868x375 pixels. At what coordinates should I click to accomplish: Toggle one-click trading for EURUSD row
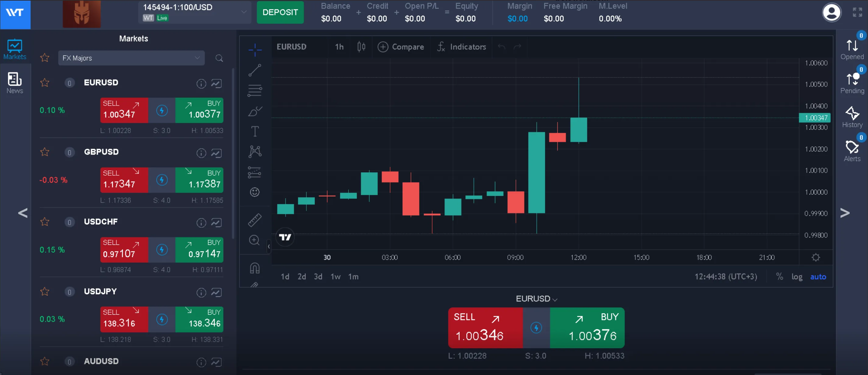[x=162, y=110]
